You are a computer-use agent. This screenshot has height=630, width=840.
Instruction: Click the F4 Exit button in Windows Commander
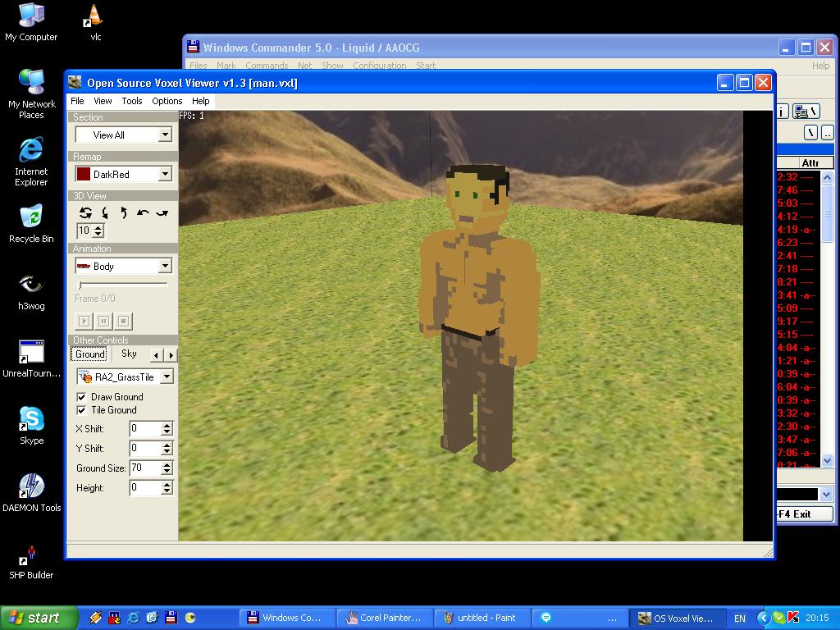(805, 514)
